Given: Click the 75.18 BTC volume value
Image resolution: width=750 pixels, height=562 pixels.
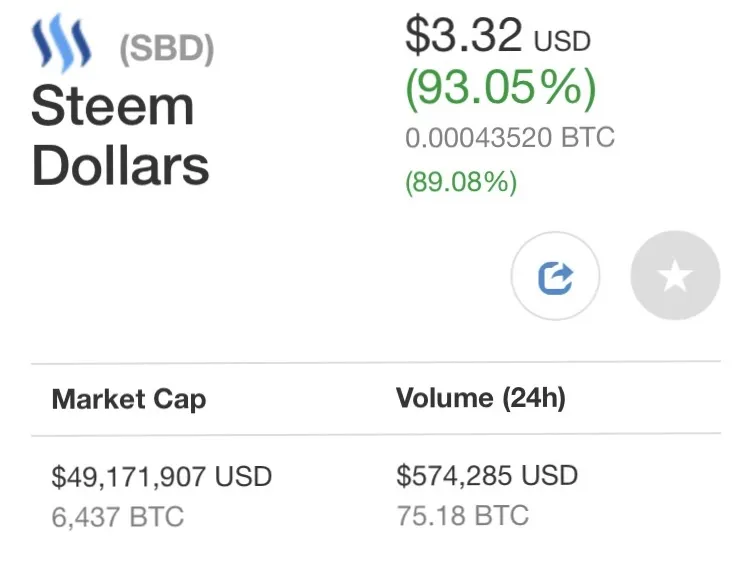Looking at the screenshot, I should (x=463, y=516).
